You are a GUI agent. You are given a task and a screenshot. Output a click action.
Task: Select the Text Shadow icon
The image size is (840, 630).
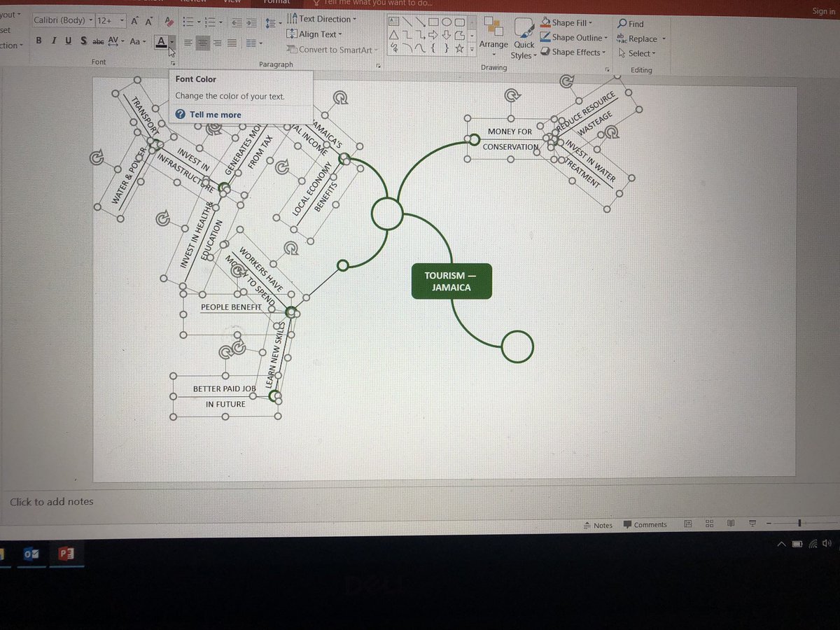point(84,41)
